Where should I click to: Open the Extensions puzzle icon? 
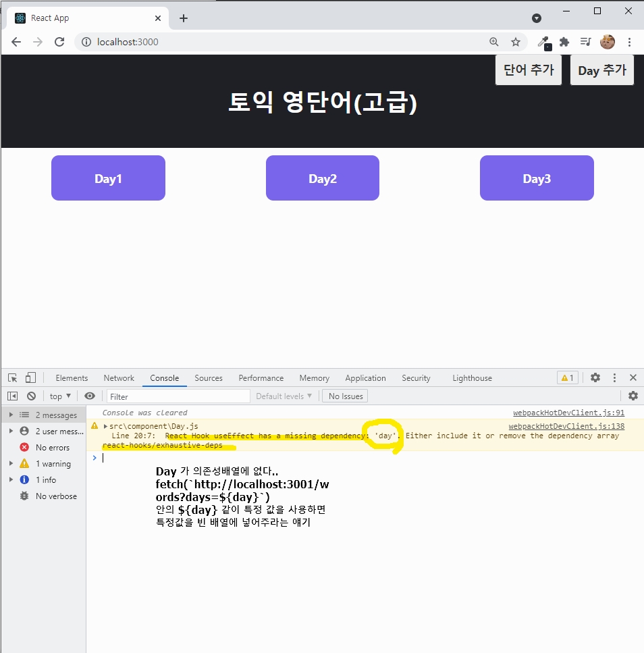click(x=564, y=42)
